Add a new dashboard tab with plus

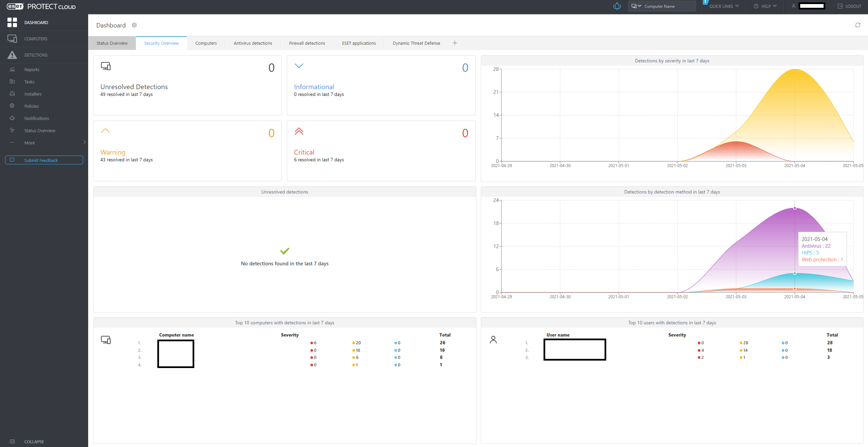click(x=455, y=43)
